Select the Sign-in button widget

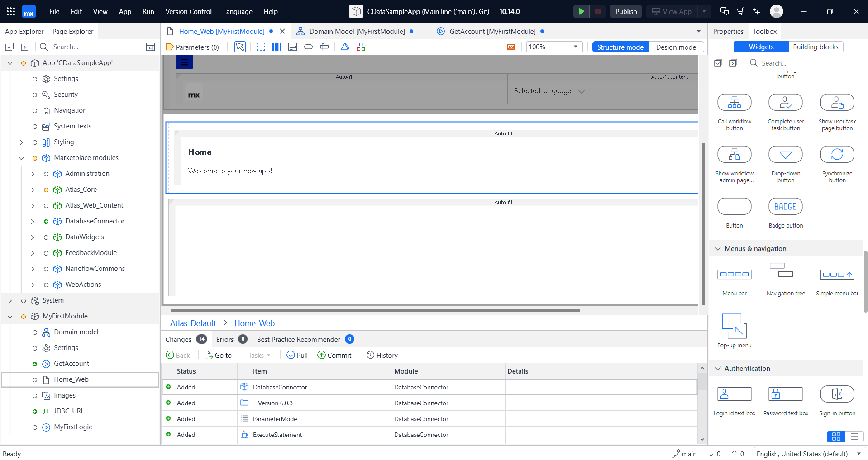pos(837,394)
